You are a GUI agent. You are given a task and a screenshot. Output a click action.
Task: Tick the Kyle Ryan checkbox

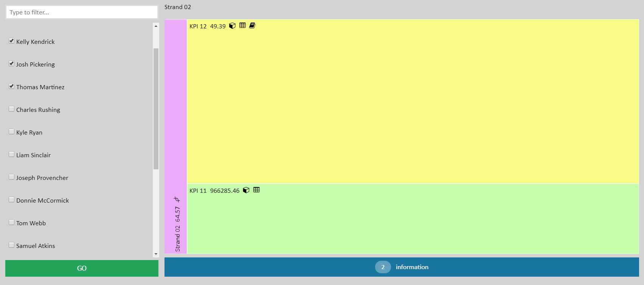click(12, 132)
